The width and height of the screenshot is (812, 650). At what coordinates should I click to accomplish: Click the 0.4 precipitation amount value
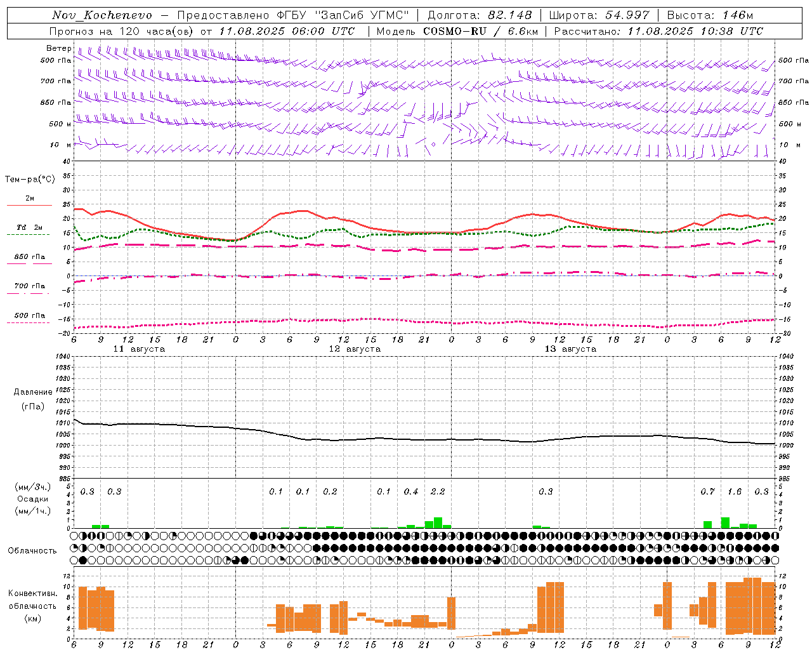pyautogui.click(x=411, y=491)
